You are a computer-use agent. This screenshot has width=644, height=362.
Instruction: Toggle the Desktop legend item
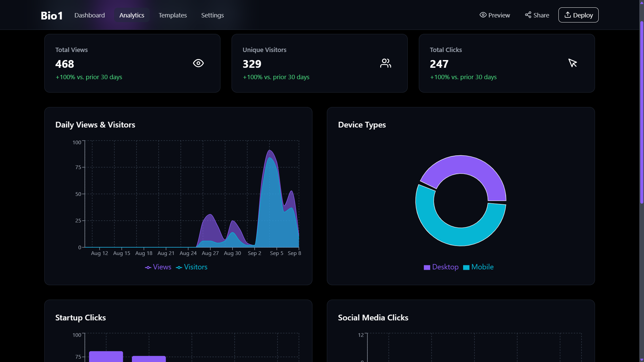tap(441, 267)
